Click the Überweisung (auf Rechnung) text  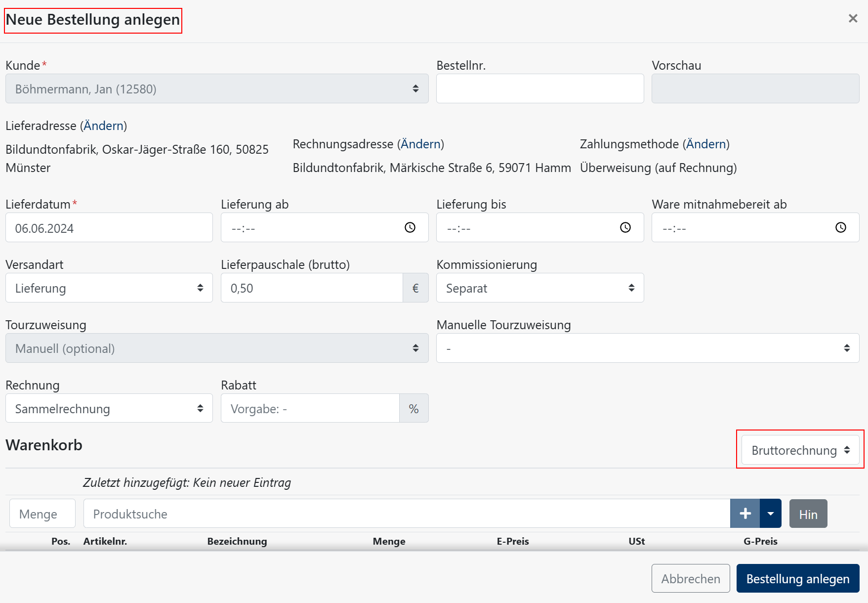(x=658, y=168)
